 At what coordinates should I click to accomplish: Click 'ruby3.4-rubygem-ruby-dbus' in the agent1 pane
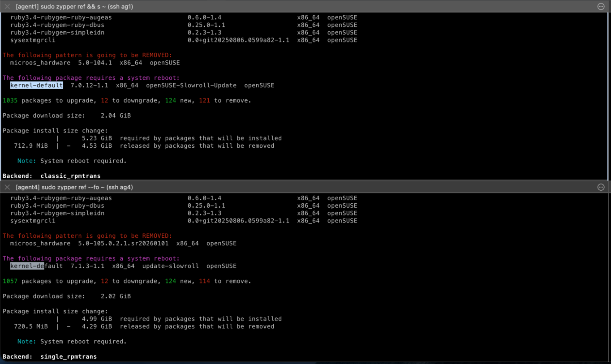(57, 25)
